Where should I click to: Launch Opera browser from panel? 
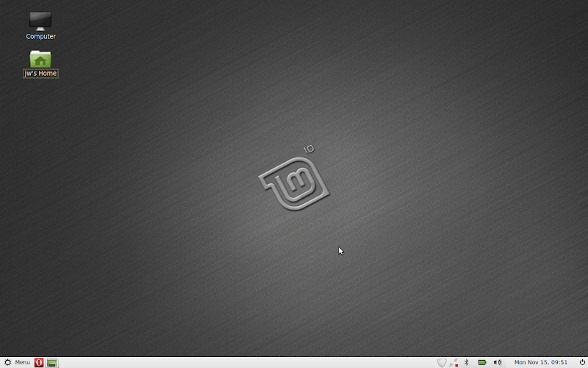coord(39,362)
